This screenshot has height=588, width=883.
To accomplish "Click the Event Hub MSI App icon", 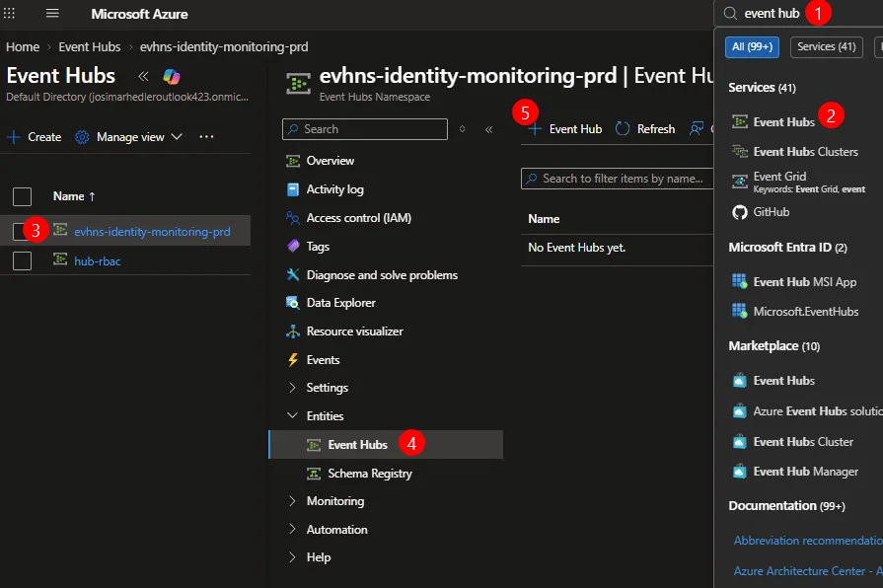I will click(x=739, y=281).
